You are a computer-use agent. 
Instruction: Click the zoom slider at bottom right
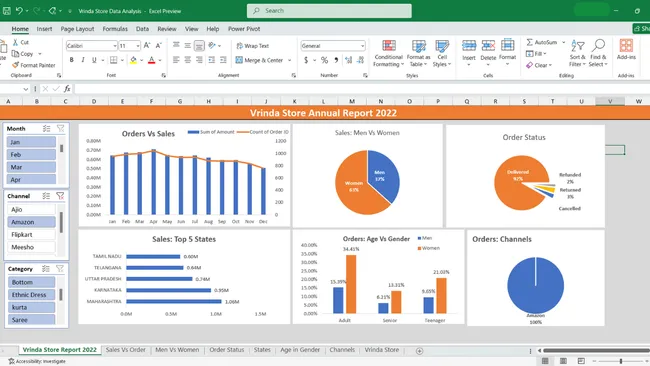[x=621, y=361]
